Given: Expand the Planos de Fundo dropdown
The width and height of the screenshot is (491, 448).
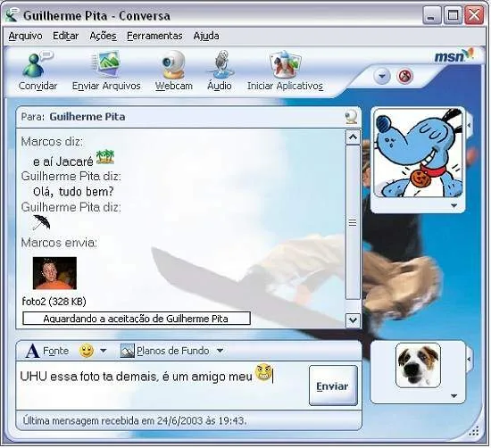Looking at the screenshot, I should (x=221, y=351).
